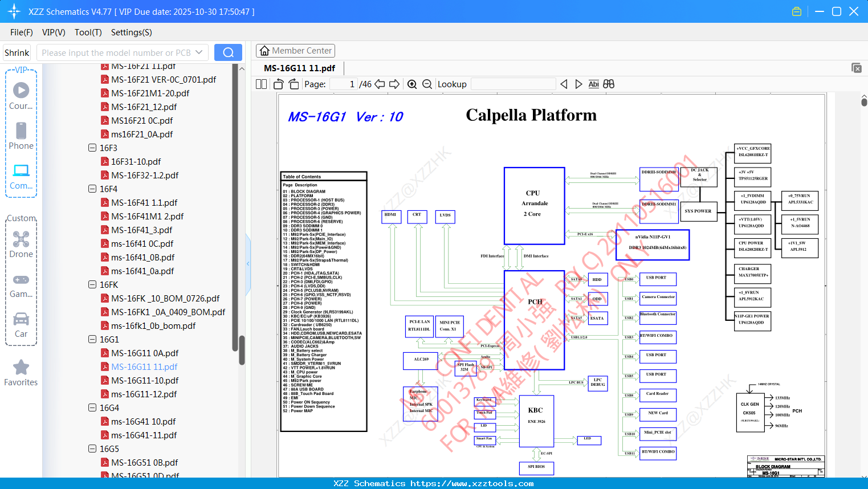Rotate the page counterclockwise

click(x=279, y=84)
